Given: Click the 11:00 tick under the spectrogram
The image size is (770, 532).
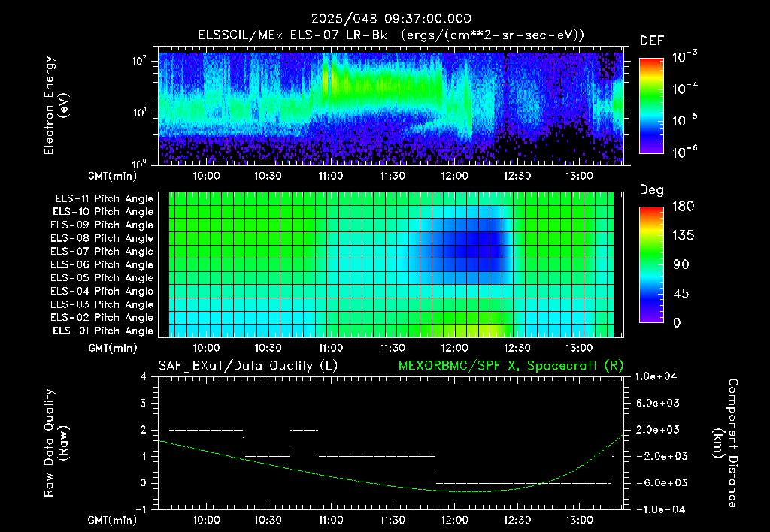Looking at the screenshot, I should [x=331, y=176].
